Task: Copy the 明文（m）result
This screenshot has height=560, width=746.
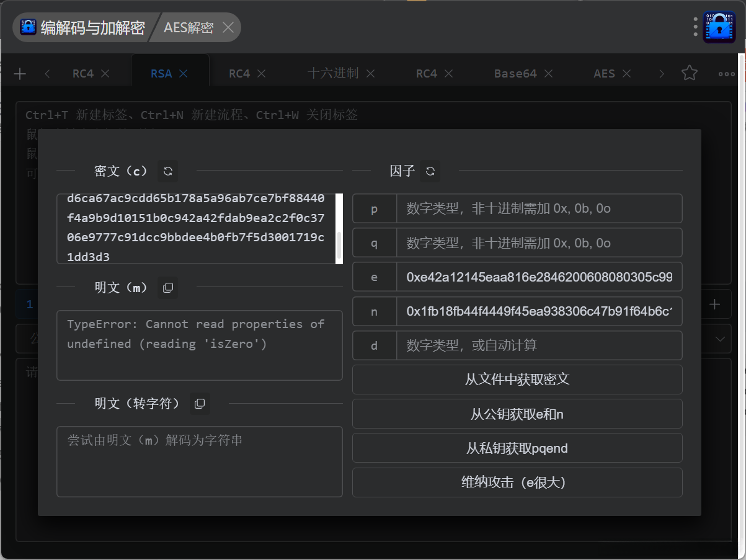Action: pyautogui.click(x=167, y=287)
